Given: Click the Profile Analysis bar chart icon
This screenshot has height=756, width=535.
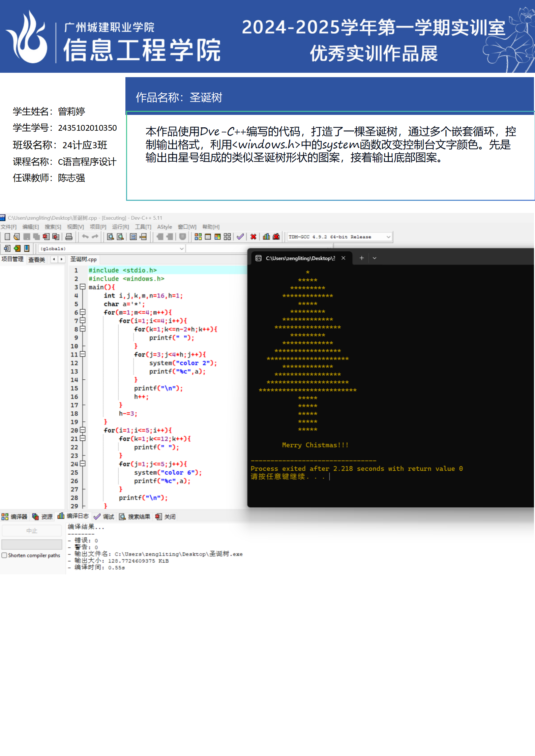Looking at the screenshot, I should (x=266, y=237).
